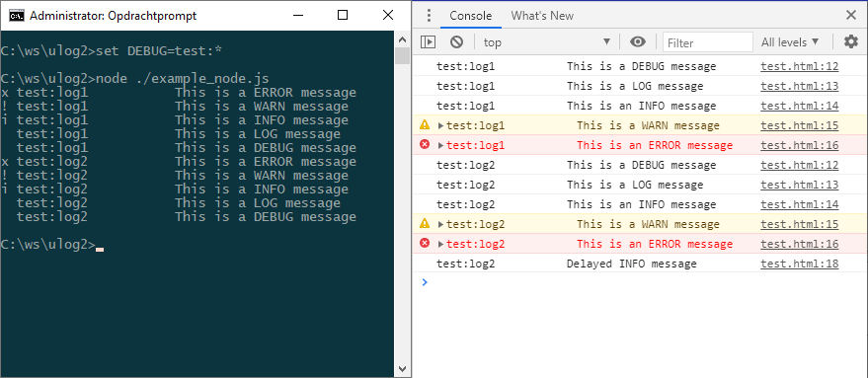Select the Console tab

coord(470,16)
